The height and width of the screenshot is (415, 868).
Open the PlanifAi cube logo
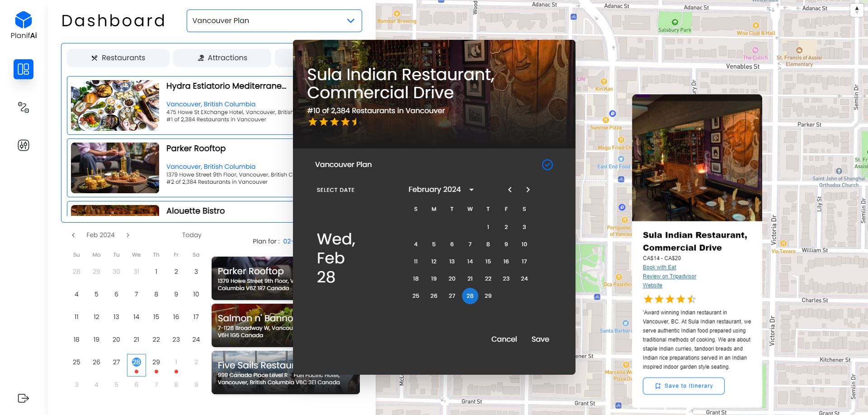[24, 20]
